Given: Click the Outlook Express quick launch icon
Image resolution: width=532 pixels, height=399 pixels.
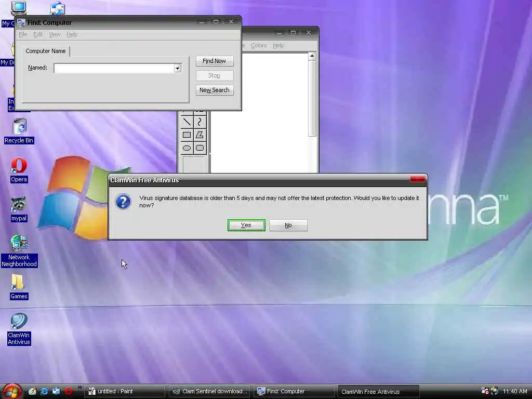Looking at the screenshot, I should pyautogui.click(x=56, y=391).
